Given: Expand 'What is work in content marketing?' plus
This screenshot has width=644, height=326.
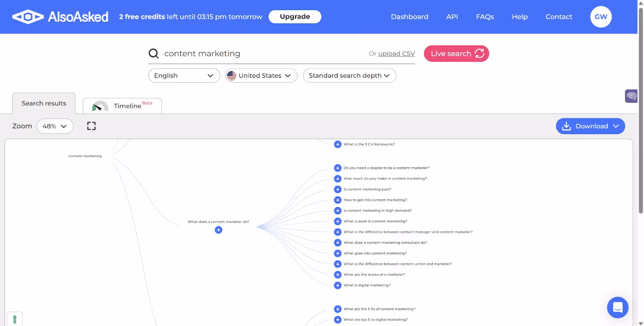Looking at the screenshot, I should [338, 221].
